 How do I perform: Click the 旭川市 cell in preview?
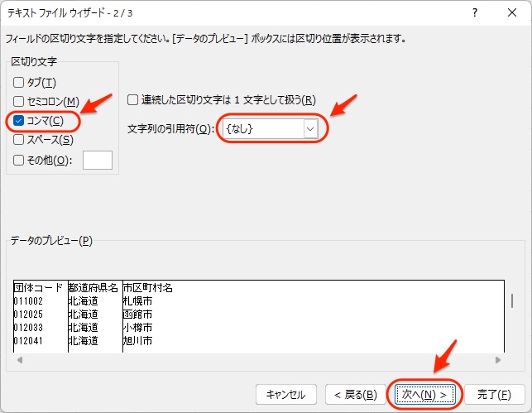coord(137,341)
